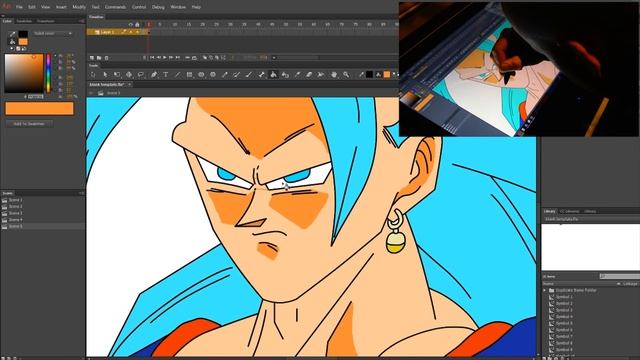The width and height of the screenshot is (640, 360).
Task: Toggle Layer 1 visibility dot
Action: (x=131, y=32)
